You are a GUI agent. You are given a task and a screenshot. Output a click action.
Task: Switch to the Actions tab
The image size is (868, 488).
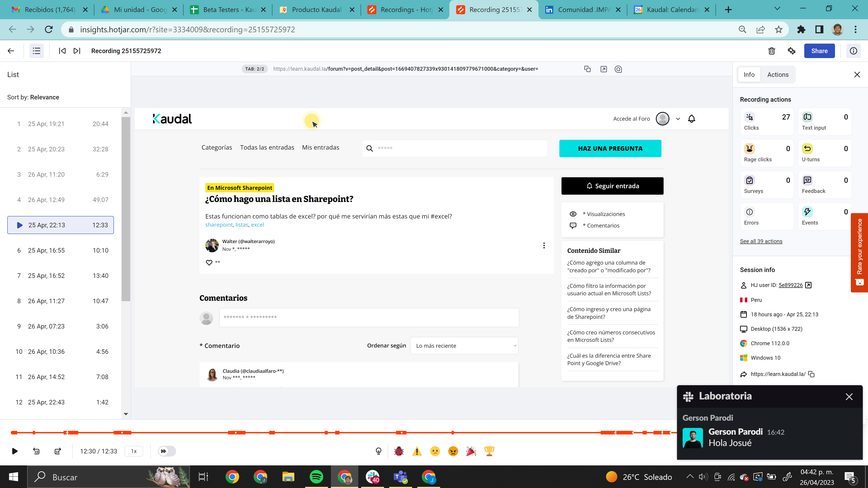pos(778,75)
